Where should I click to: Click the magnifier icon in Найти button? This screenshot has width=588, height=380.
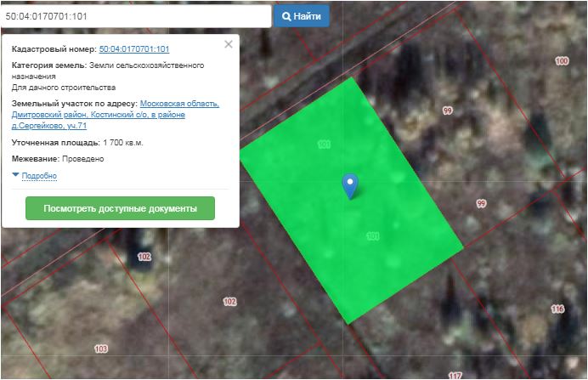point(286,16)
